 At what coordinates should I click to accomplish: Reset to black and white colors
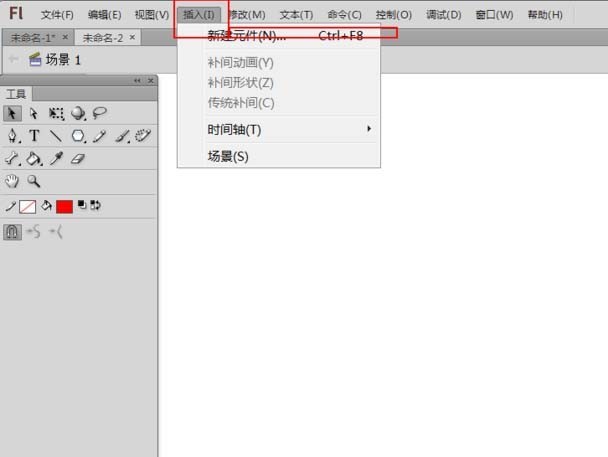82,205
